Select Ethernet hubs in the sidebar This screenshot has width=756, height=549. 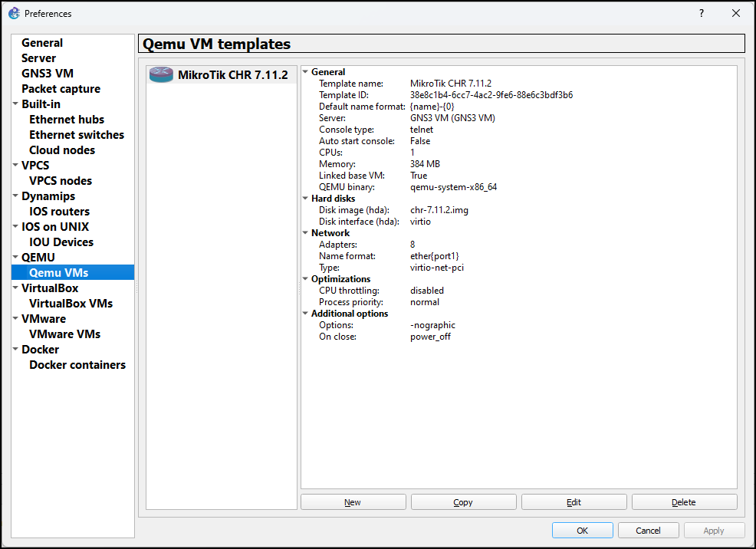67,120
